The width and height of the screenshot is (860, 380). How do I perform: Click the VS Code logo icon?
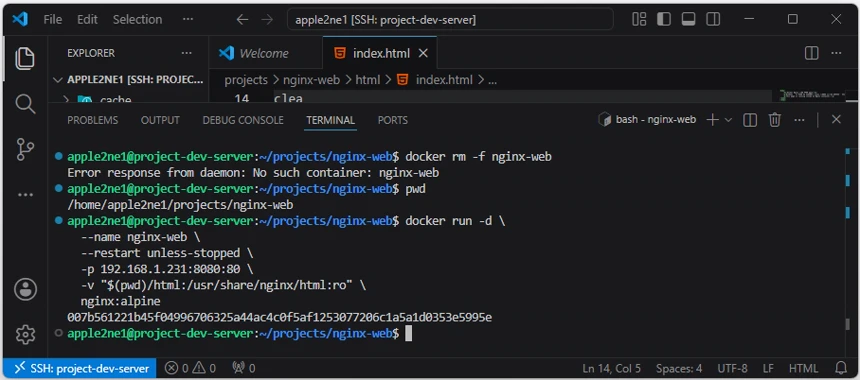(x=20, y=19)
